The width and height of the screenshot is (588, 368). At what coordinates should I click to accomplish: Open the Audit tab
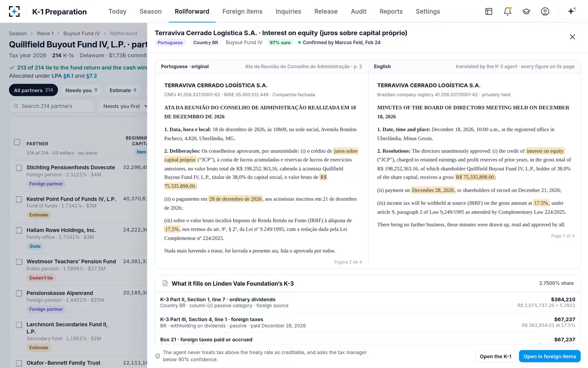[x=359, y=11]
